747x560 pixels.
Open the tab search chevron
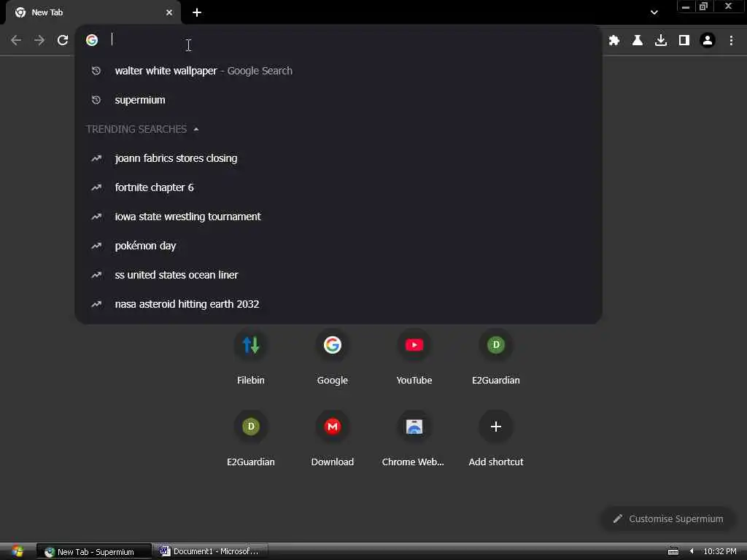[654, 13]
